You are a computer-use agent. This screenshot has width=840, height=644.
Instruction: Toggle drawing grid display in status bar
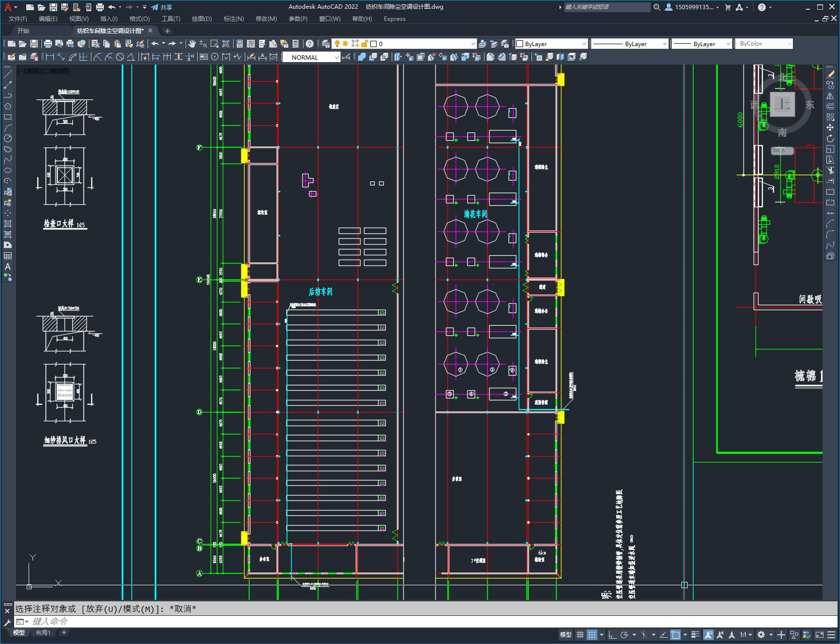point(580,634)
